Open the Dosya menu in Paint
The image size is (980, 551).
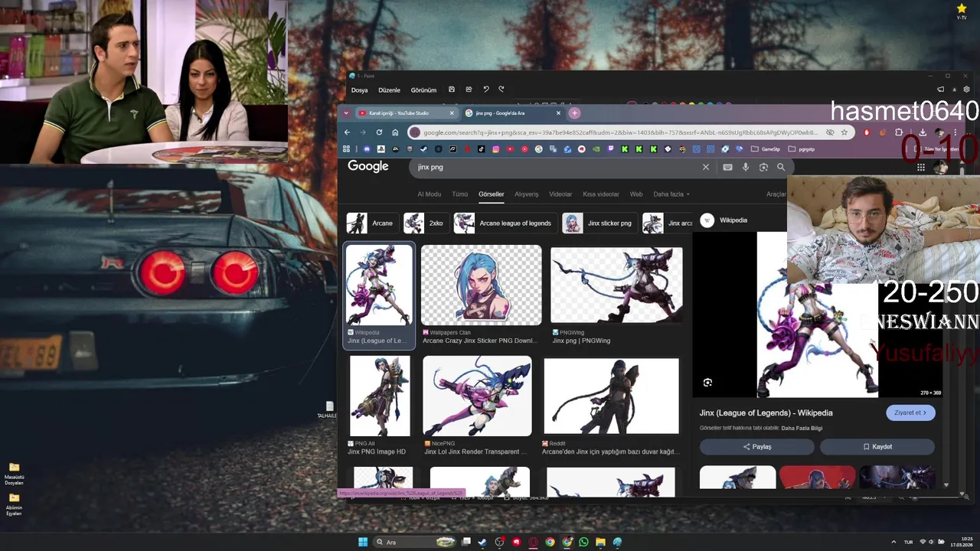coord(359,90)
